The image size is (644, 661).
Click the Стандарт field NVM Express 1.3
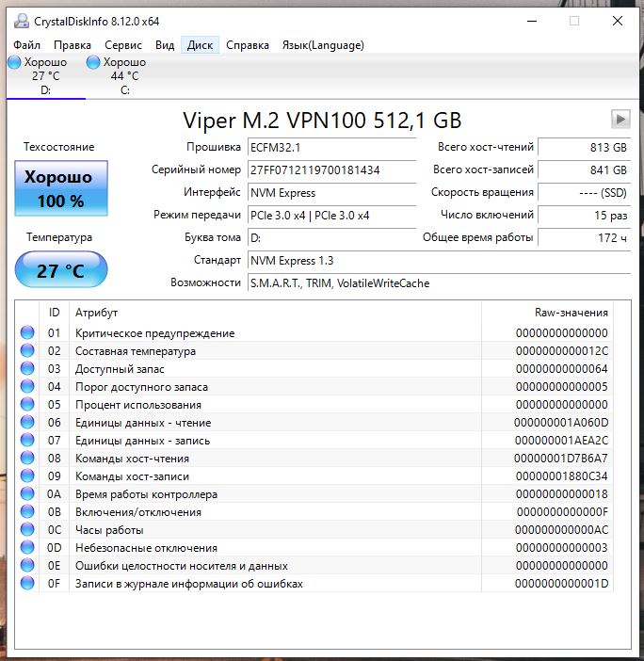439,261
